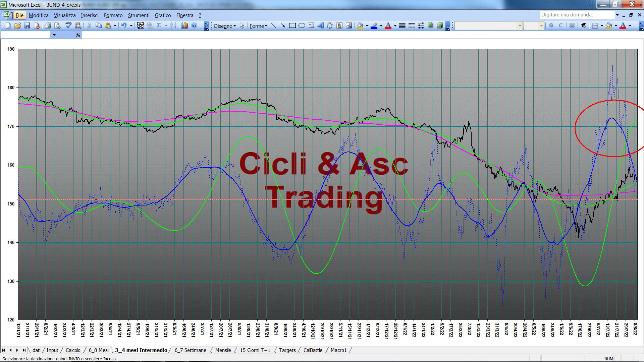Screen dimensions: 644x362
Task: Click the Cut scissors icon
Action: (x=89, y=25)
